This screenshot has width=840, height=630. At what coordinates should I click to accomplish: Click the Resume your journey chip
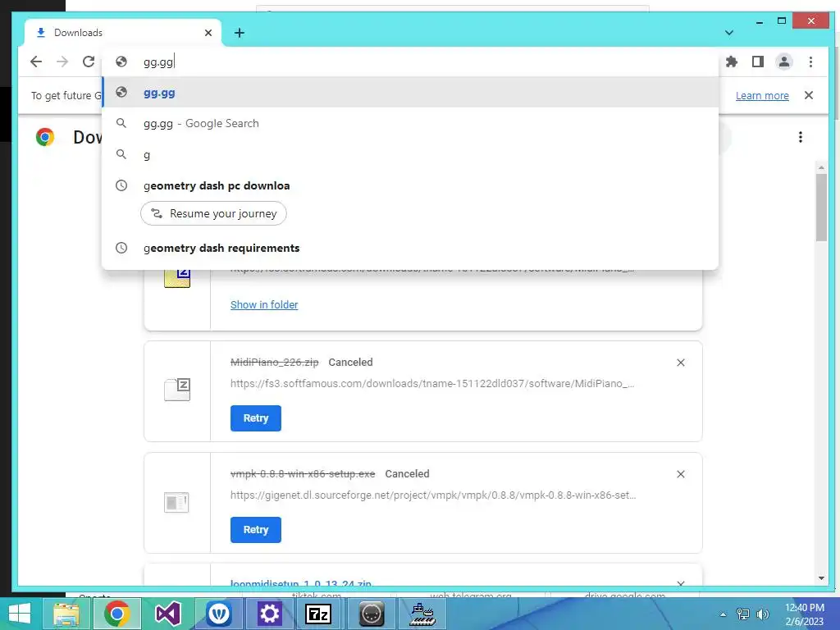(213, 213)
